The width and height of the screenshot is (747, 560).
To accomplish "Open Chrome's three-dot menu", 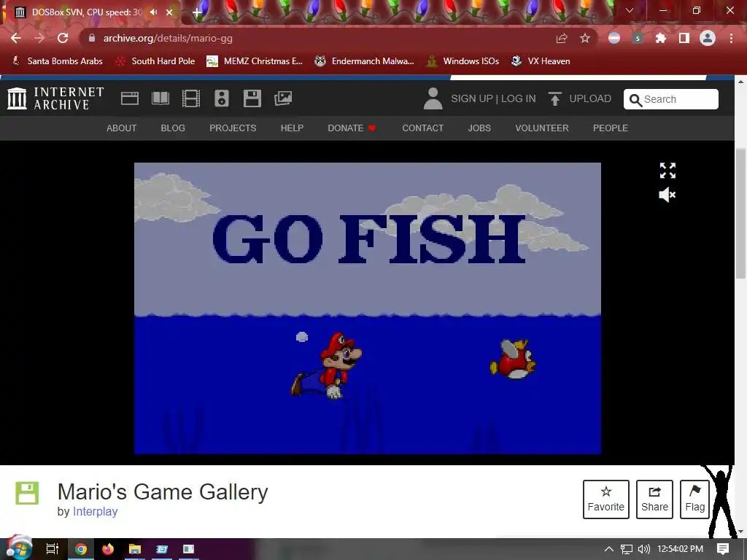I will pyautogui.click(x=731, y=38).
